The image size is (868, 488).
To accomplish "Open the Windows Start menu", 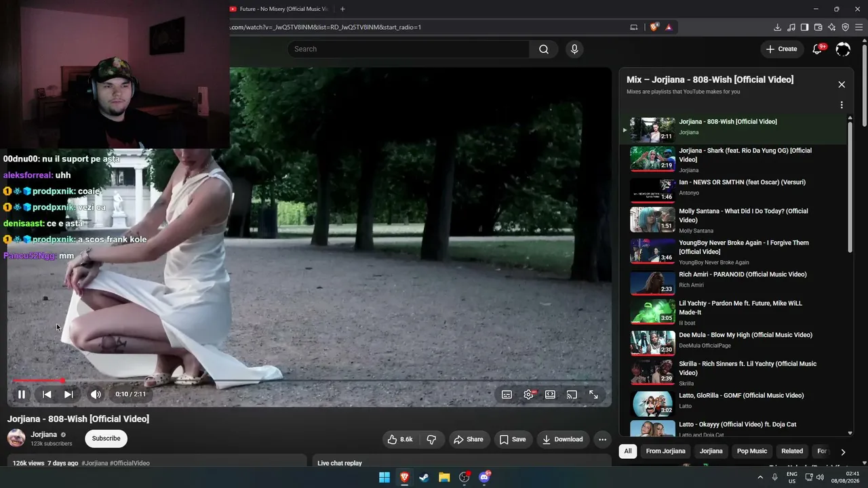I will tap(384, 477).
